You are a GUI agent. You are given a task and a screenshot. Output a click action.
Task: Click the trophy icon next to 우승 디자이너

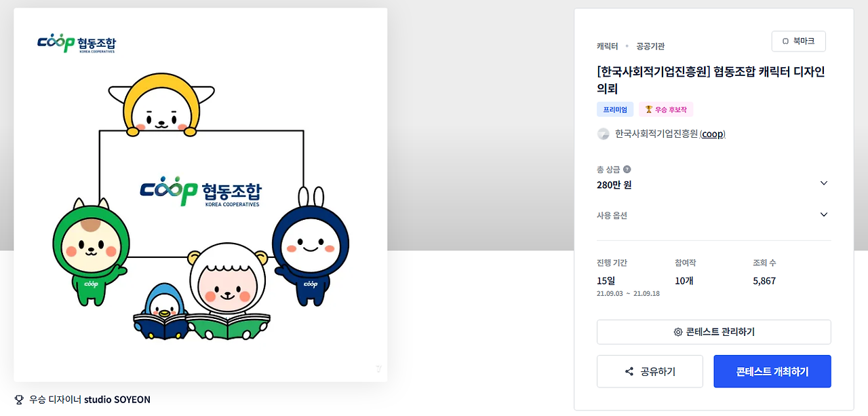(x=19, y=400)
